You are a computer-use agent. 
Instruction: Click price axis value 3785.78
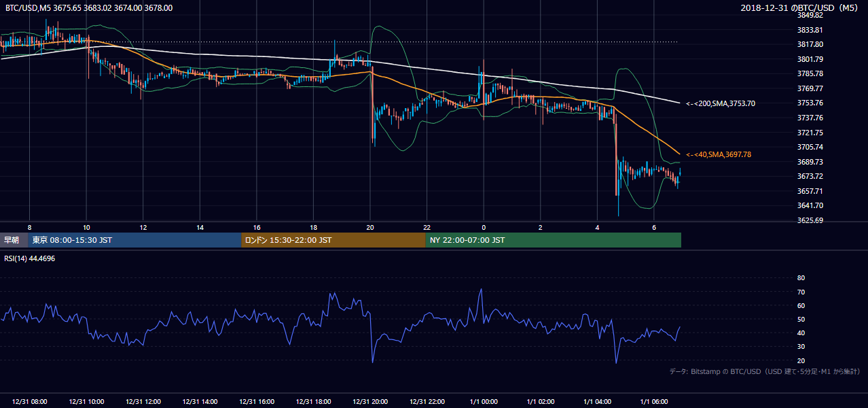click(810, 73)
